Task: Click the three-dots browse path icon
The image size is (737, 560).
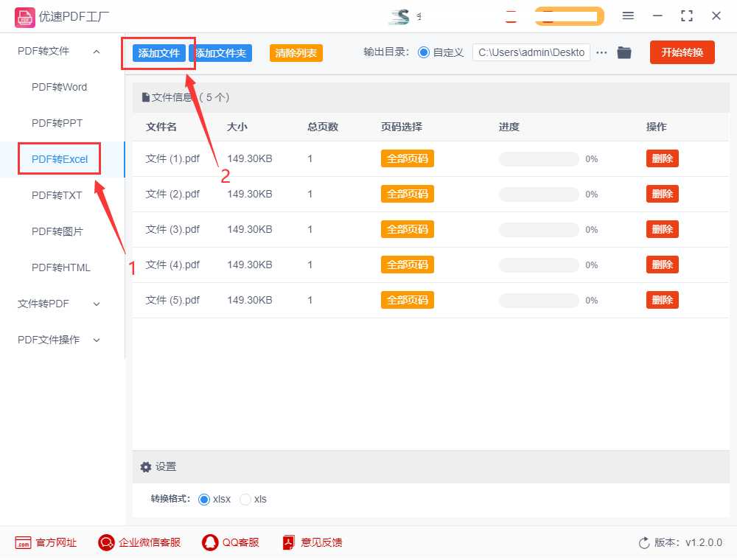Action: coord(601,52)
